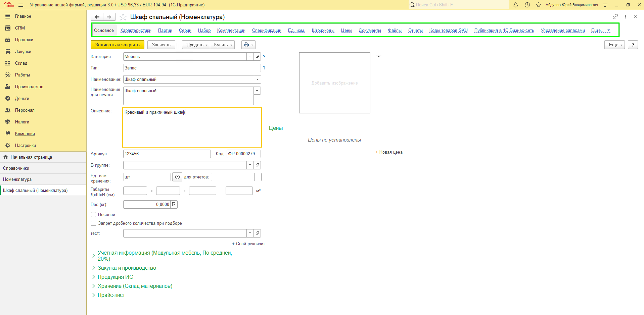Open the print dropdown with printer icon

tap(248, 45)
